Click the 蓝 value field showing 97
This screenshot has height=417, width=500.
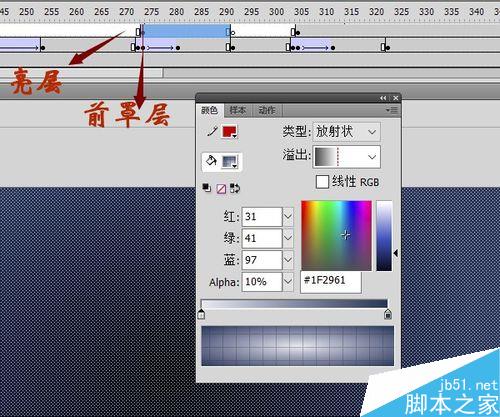point(262,260)
